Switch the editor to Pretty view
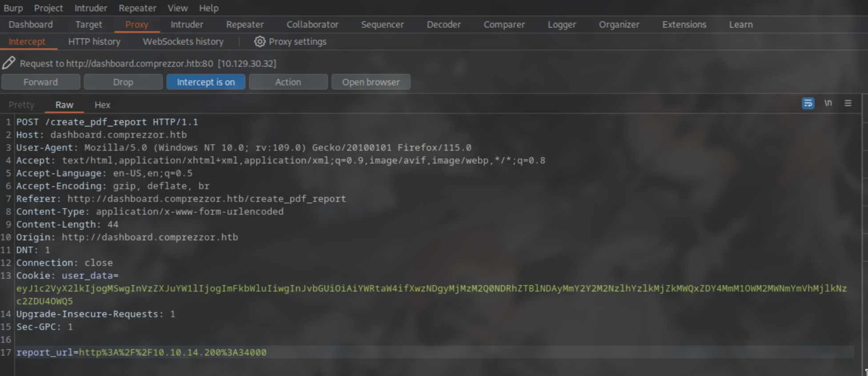The height and width of the screenshot is (376, 868). pos(21,105)
